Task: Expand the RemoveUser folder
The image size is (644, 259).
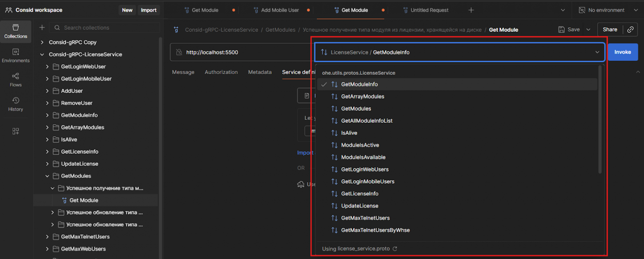Action: [47, 103]
